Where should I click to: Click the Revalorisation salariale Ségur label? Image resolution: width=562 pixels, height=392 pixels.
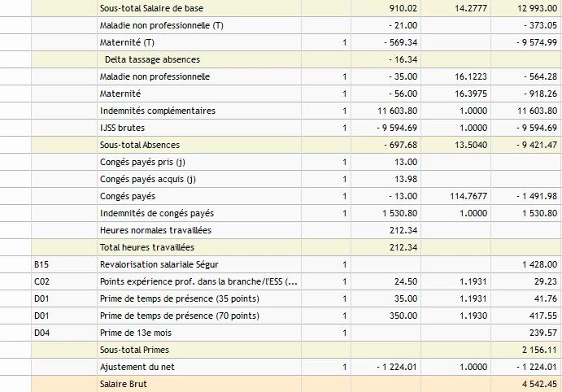pyautogui.click(x=159, y=264)
